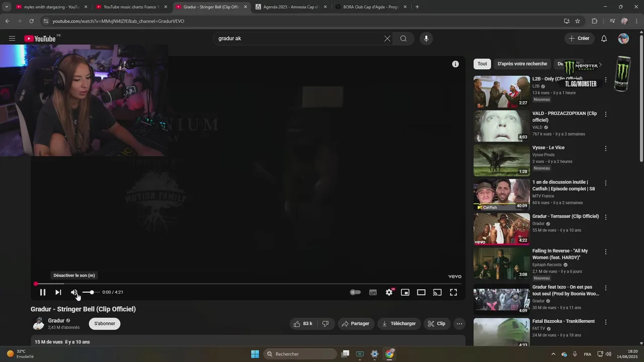
Task: Enter fullscreen mode
Action: (x=453, y=292)
